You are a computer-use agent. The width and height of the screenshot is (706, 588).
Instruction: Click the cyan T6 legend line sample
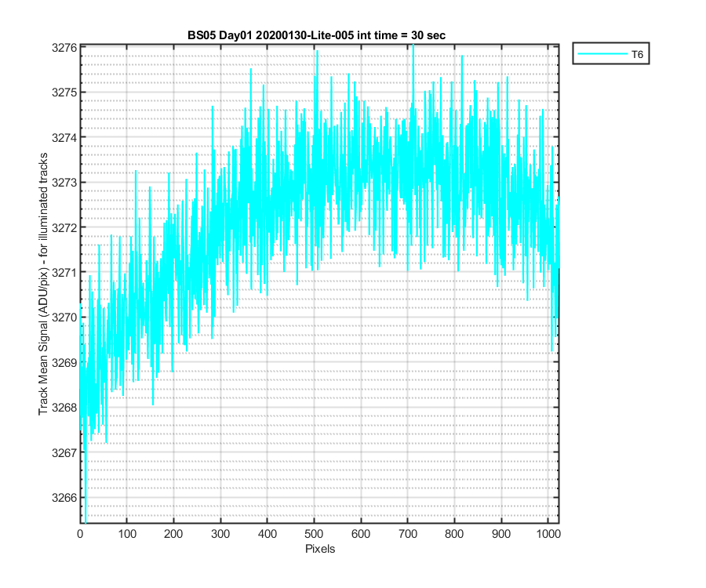point(602,54)
